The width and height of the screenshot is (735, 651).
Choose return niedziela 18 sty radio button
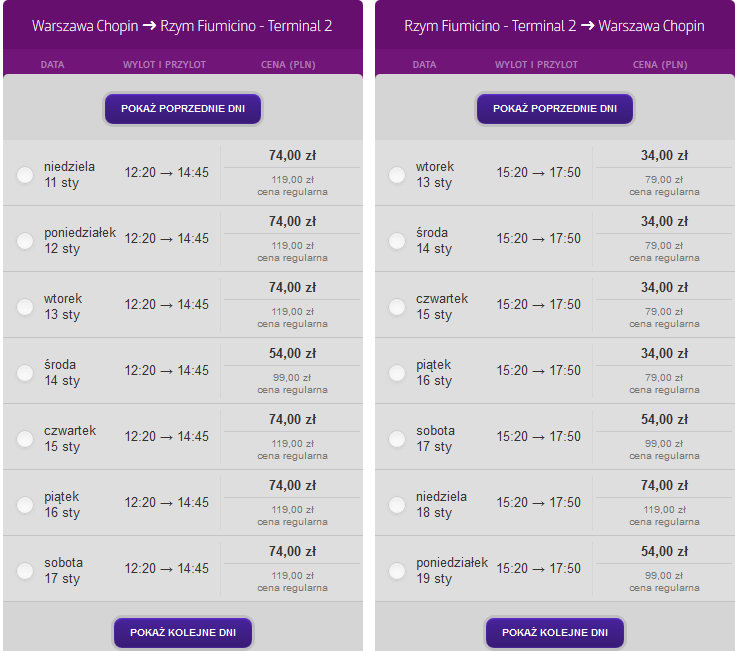pyautogui.click(x=397, y=505)
